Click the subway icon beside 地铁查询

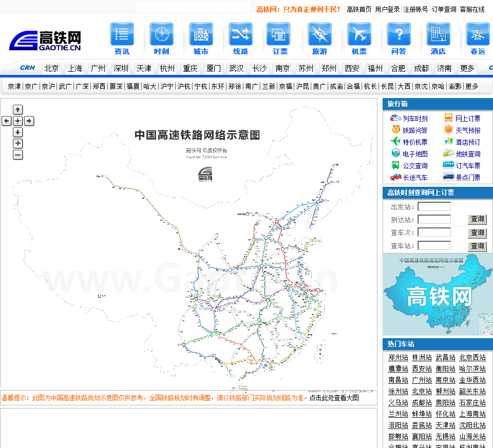pyautogui.click(x=448, y=153)
